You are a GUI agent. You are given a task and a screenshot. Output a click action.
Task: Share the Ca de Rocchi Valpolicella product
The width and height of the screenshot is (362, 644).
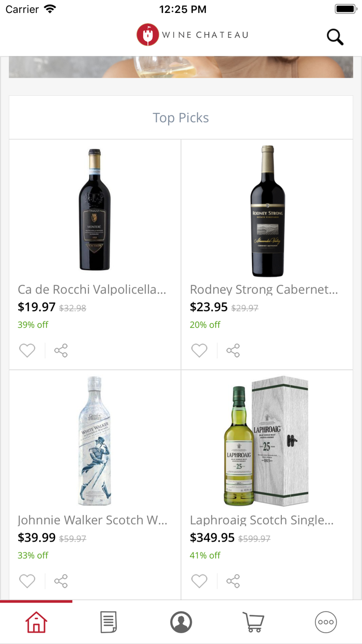(61, 350)
